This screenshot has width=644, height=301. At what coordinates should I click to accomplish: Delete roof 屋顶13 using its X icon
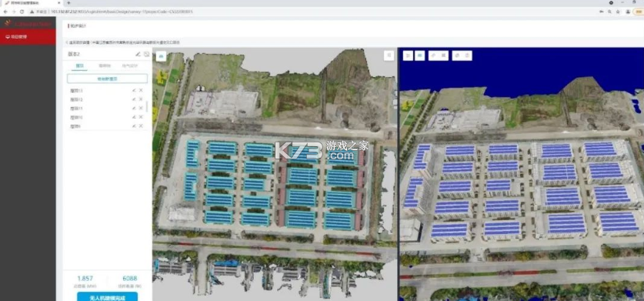141,91
